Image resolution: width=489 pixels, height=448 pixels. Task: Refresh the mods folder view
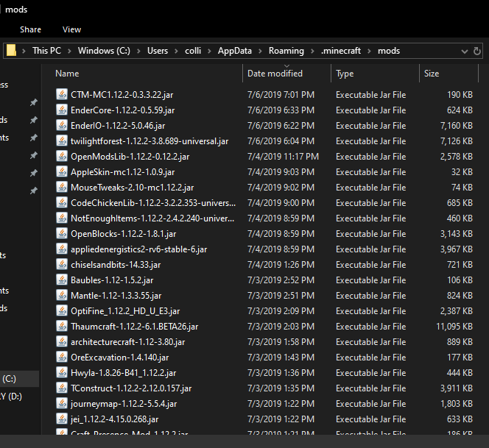point(476,51)
